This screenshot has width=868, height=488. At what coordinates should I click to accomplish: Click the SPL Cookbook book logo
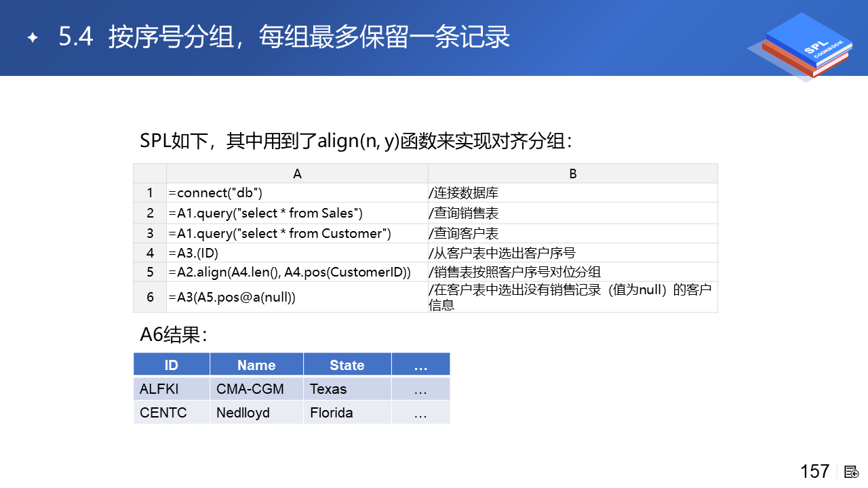[802, 46]
